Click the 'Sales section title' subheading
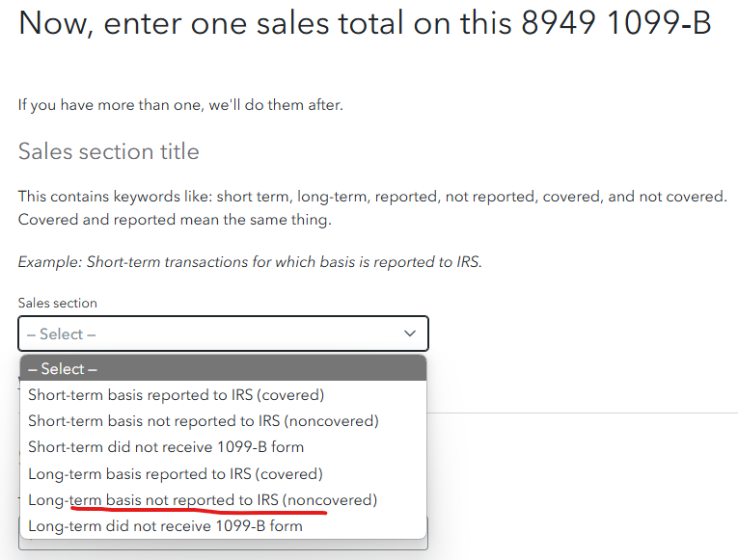 (109, 151)
